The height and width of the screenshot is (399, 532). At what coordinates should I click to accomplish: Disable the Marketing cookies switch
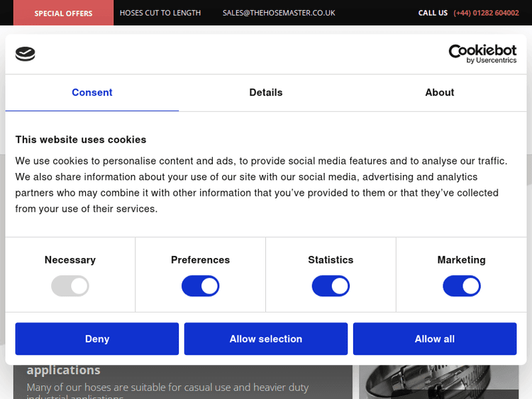point(461,286)
